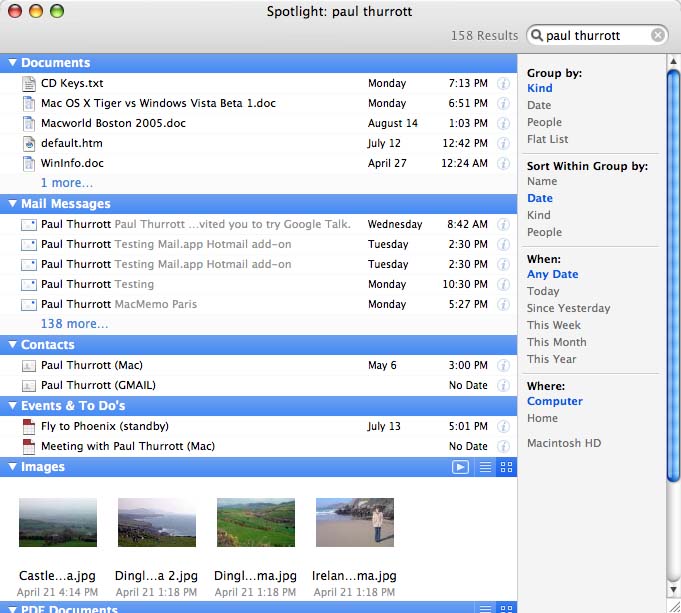Show info for CD Keys.txt
Viewport: 681px width, 613px height.
pyautogui.click(x=503, y=83)
